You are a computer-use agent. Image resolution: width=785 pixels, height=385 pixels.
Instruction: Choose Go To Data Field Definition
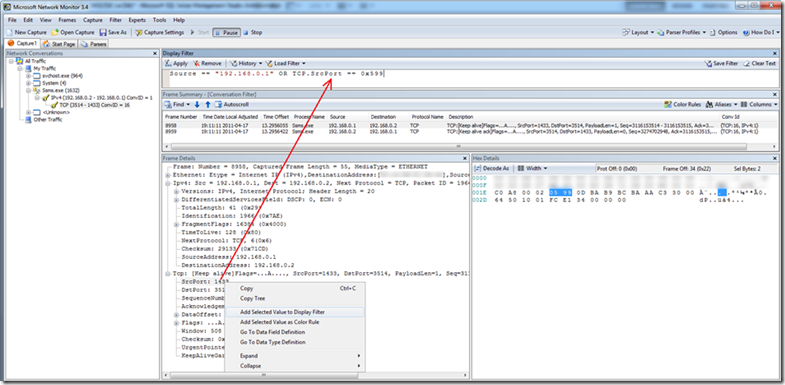295,332
